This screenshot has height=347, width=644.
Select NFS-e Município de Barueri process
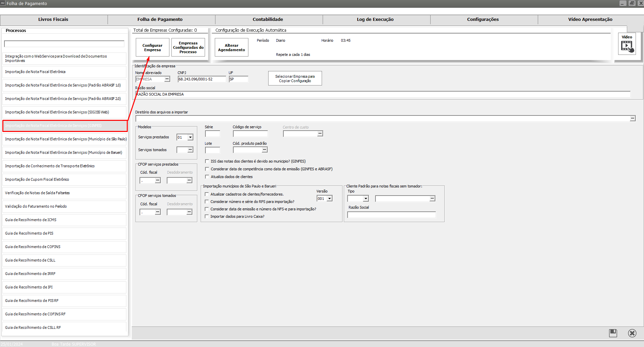(64, 152)
